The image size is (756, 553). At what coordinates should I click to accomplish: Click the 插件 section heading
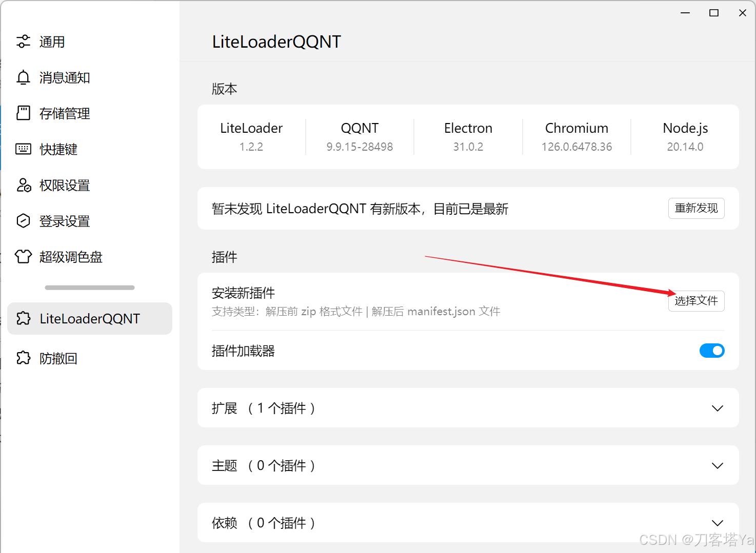pyautogui.click(x=224, y=257)
